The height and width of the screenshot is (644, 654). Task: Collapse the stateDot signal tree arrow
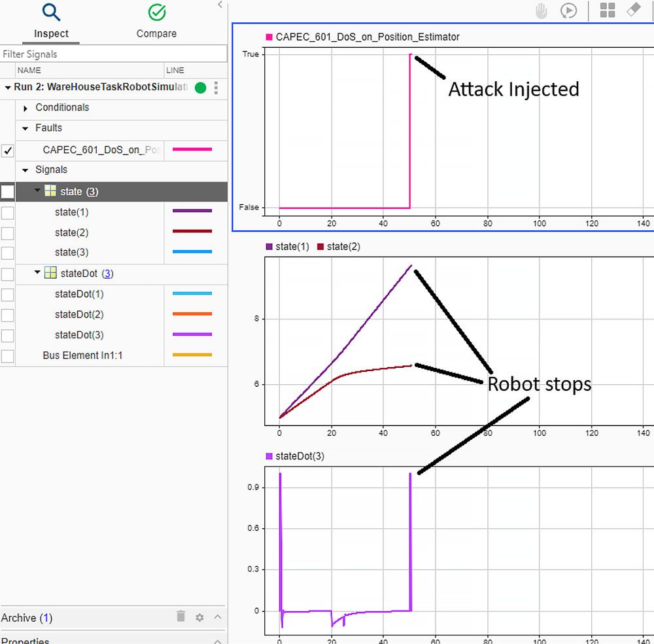(38, 273)
